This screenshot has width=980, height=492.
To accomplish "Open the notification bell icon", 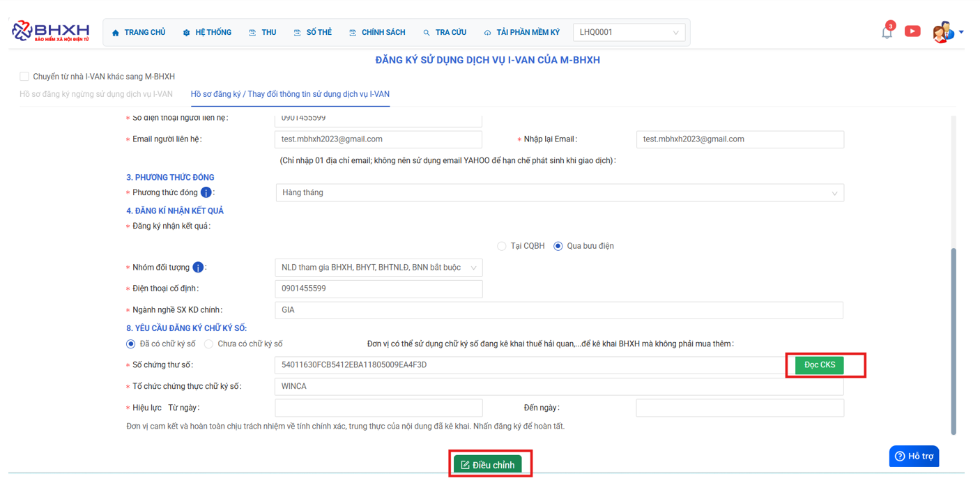I will [887, 32].
